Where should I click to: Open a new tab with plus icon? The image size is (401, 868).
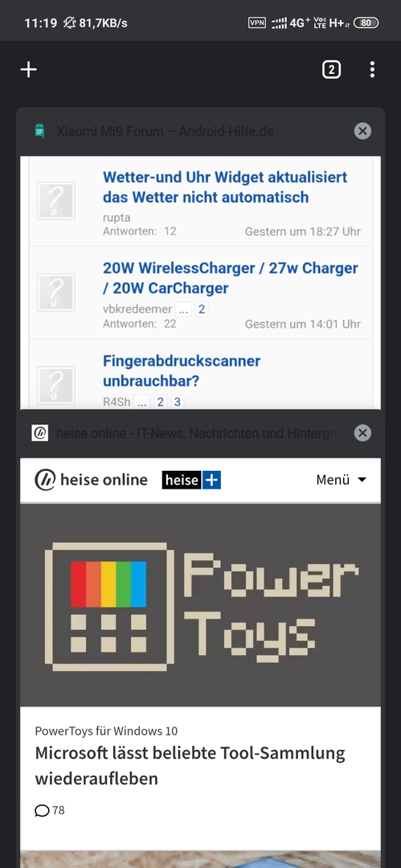point(28,69)
